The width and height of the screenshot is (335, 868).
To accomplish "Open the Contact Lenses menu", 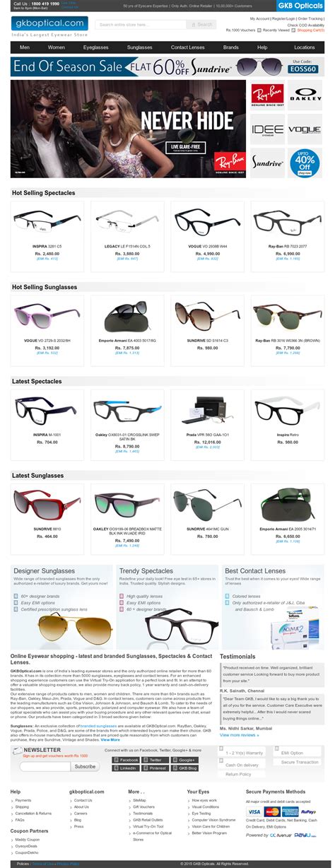I will [x=187, y=47].
